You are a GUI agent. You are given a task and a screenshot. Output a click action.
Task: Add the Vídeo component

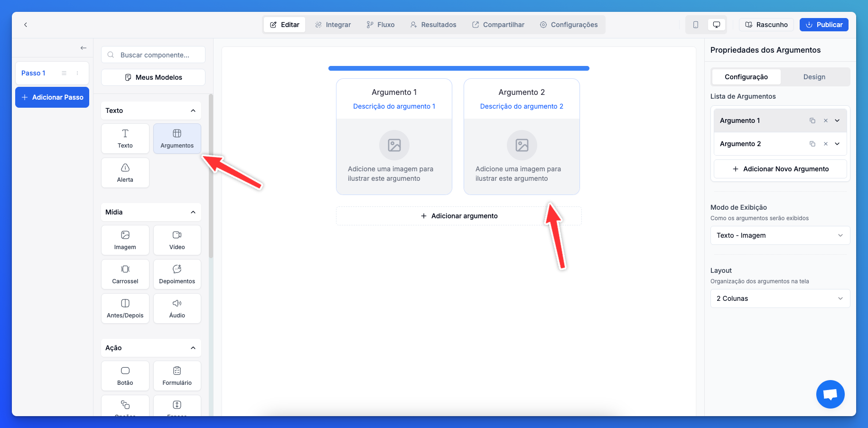coord(177,240)
